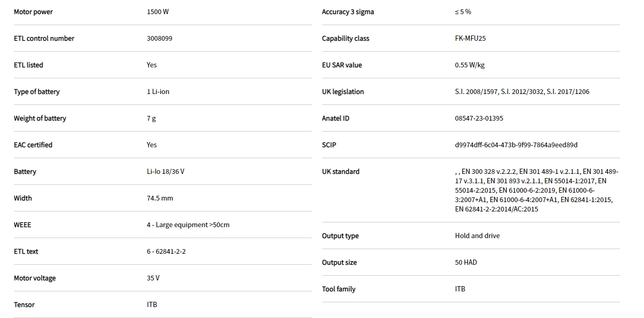Select the Weight of battery value
This screenshot has height=318, width=644.
(151, 119)
